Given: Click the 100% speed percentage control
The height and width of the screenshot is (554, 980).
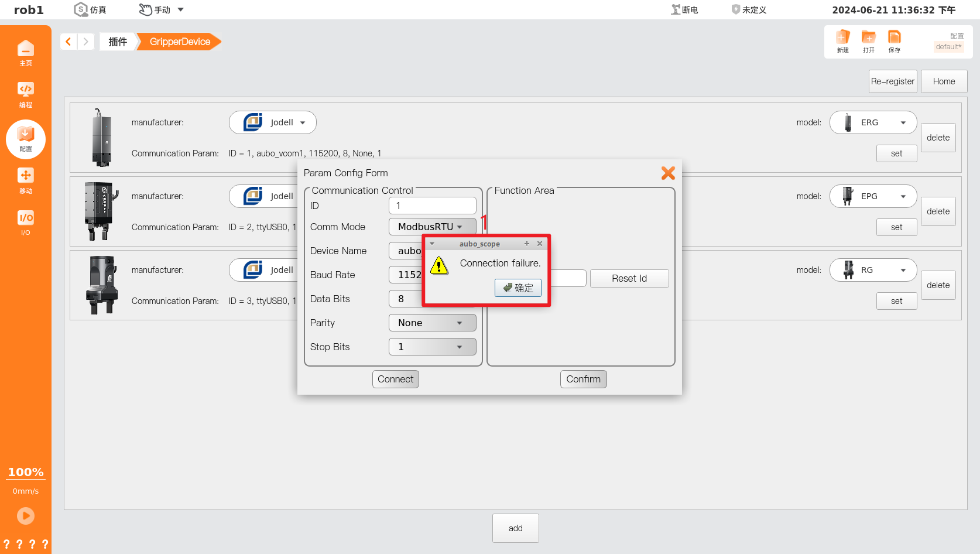Looking at the screenshot, I should point(26,472).
